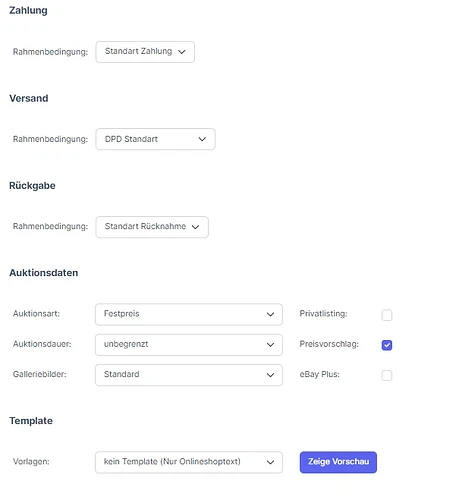Open the DPD Standart shipping dropdown
Viewport: 455px width, 500px height.
click(x=155, y=139)
